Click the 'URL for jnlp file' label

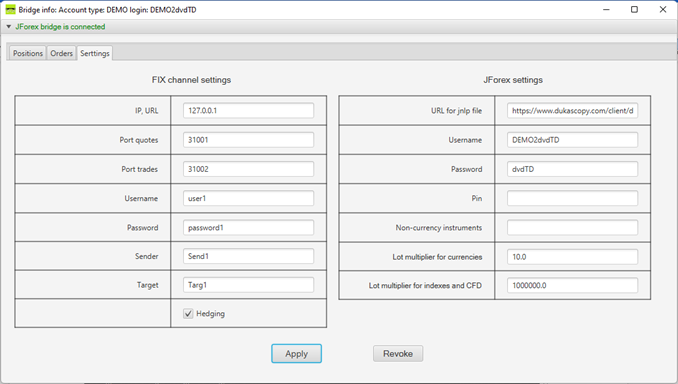pyautogui.click(x=456, y=111)
